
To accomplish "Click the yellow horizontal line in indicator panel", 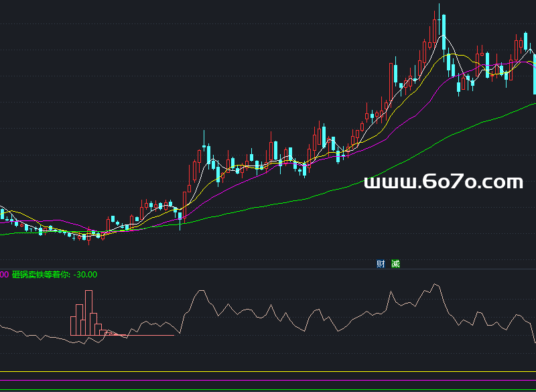I will coord(268,371).
